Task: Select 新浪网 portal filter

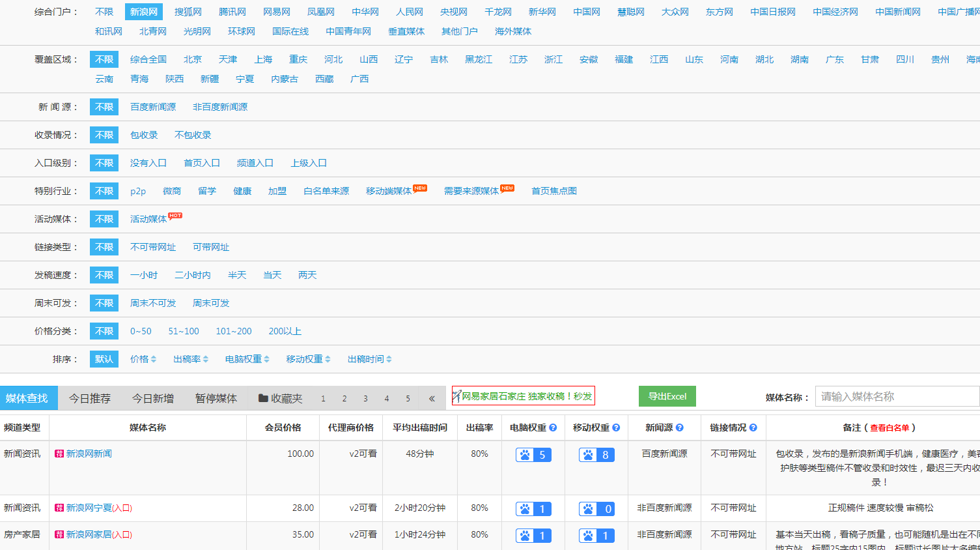Action: pos(144,12)
